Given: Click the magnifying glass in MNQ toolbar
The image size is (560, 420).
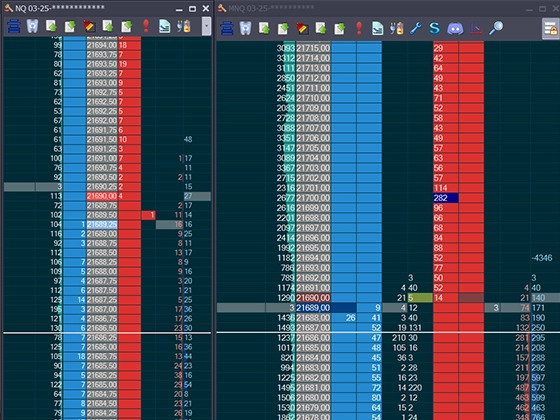Looking at the screenshot, I should pyautogui.click(x=496, y=28).
